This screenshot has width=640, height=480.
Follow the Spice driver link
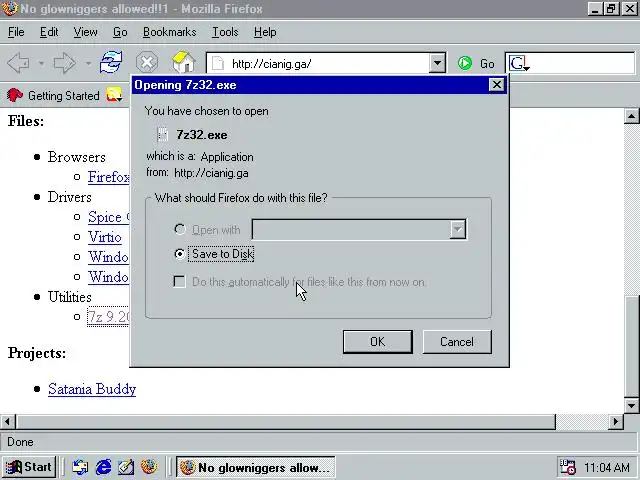(109, 217)
